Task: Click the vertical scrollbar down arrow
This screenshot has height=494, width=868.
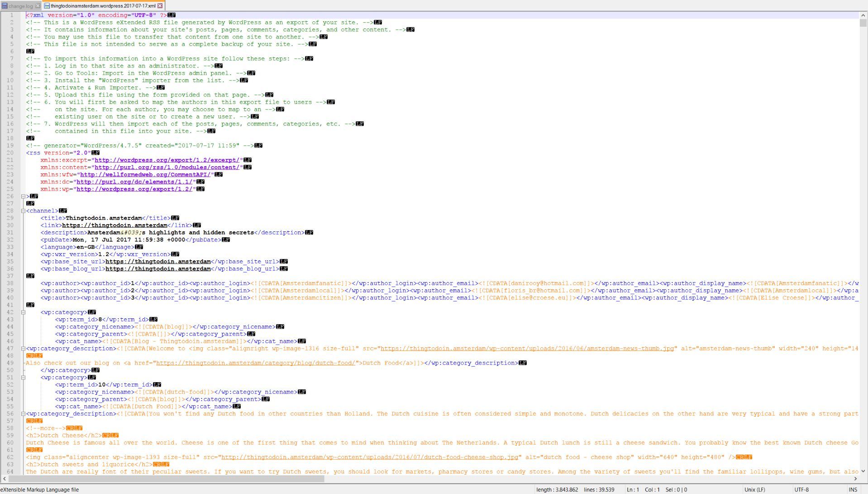Action: (x=863, y=471)
